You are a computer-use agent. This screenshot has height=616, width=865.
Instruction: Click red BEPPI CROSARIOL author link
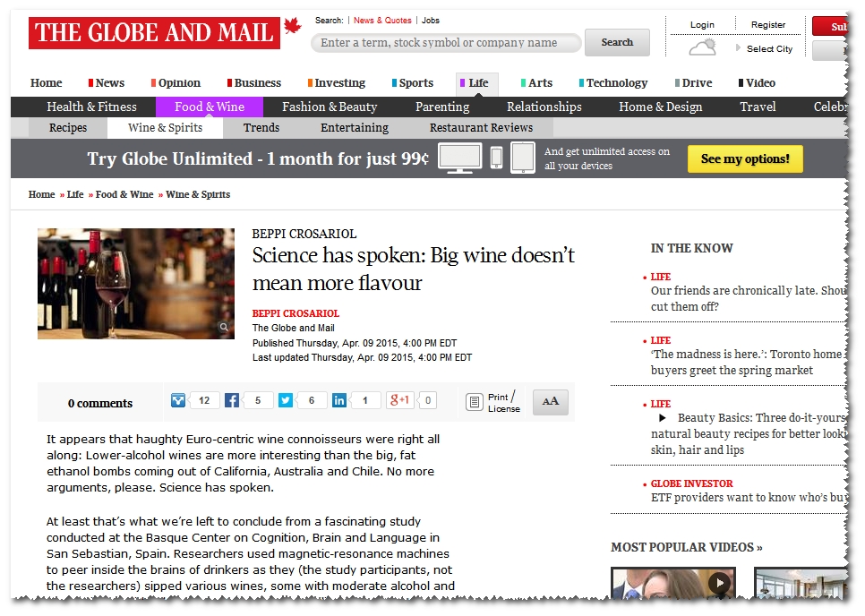(x=295, y=313)
